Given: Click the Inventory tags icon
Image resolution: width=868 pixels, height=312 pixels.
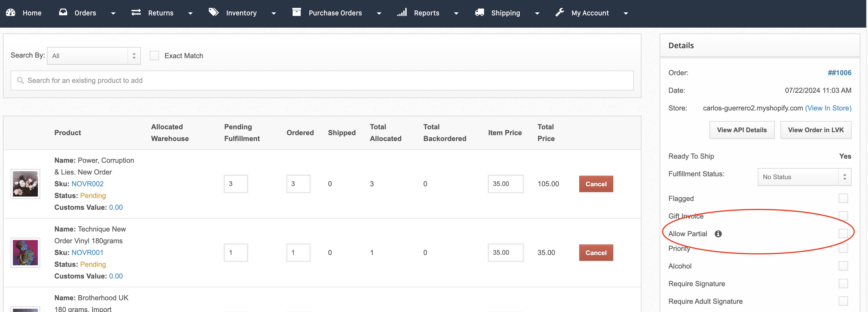Looking at the screenshot, I should (214, 12).
